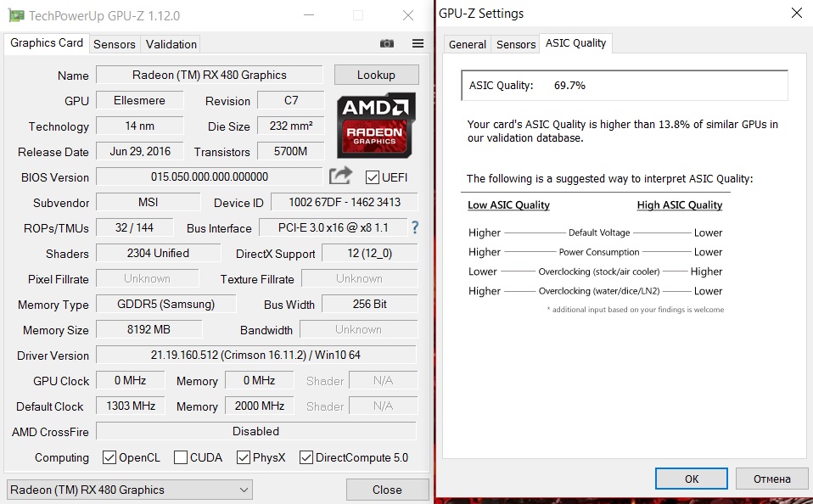The height and width of the screenshot is (504, 813).
Task: Toggle the DirectCompute 5.0 checkbox
Action: pyautogui.click(x=306, y=457)
